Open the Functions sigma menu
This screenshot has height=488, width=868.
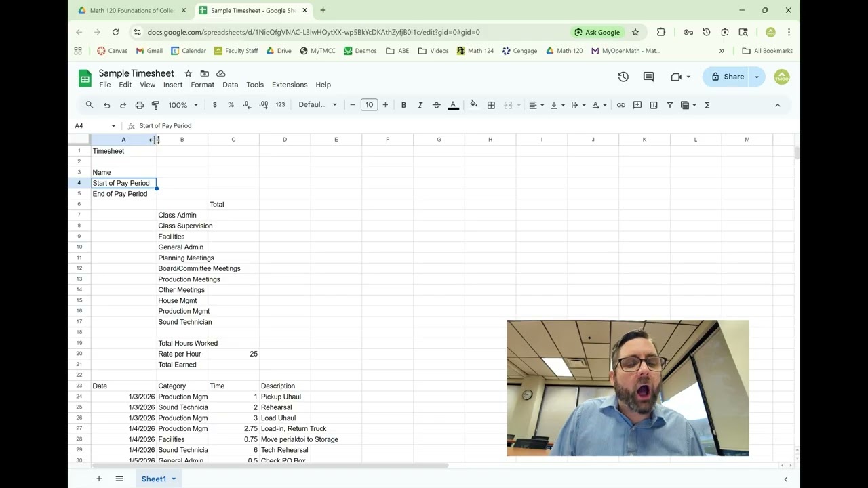[707, 105]
